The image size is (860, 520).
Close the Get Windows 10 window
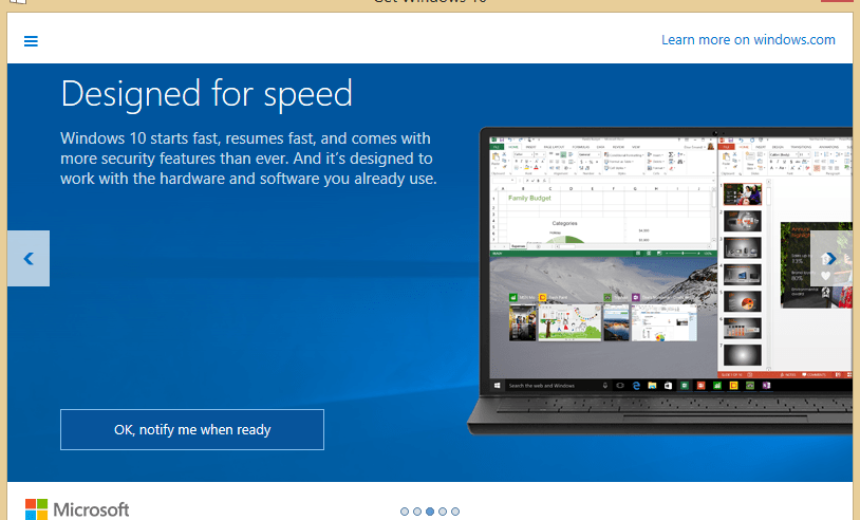pos(840,2)
